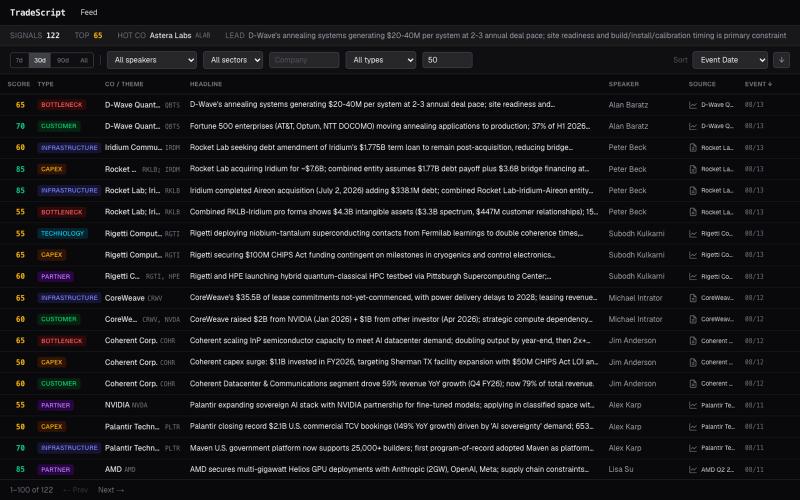The image size is (800, 500).
Task: Click the minimum score field showing 50
Action: pyautogui.click(x=447, y=60)
